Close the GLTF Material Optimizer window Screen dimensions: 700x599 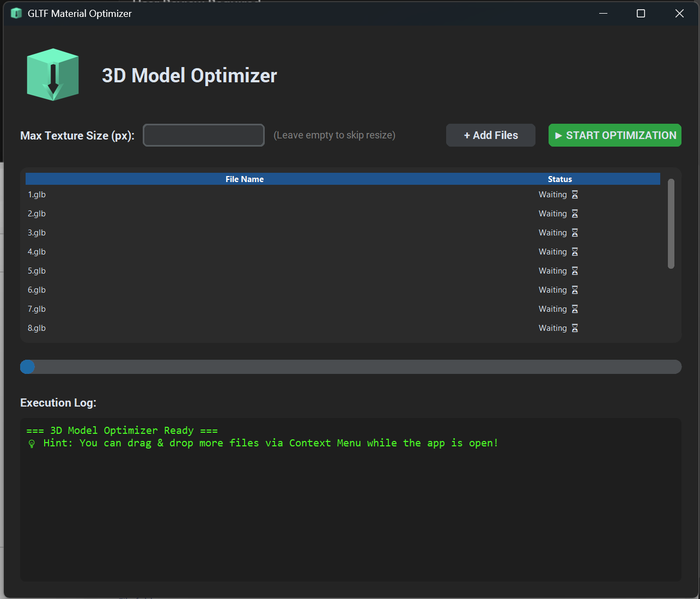click(679, 13)
